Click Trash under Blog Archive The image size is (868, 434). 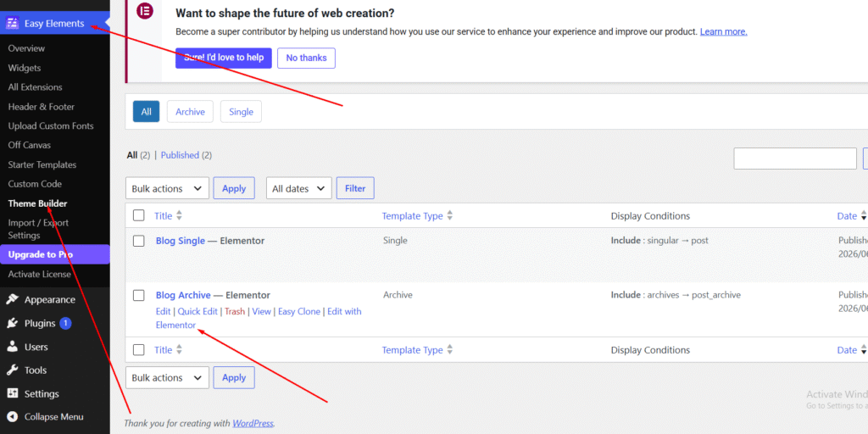point(235,312)
